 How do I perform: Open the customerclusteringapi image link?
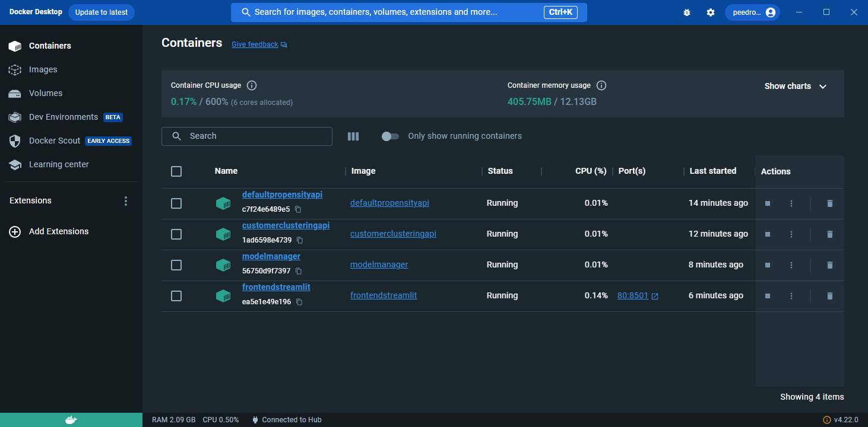coord(393,234)
